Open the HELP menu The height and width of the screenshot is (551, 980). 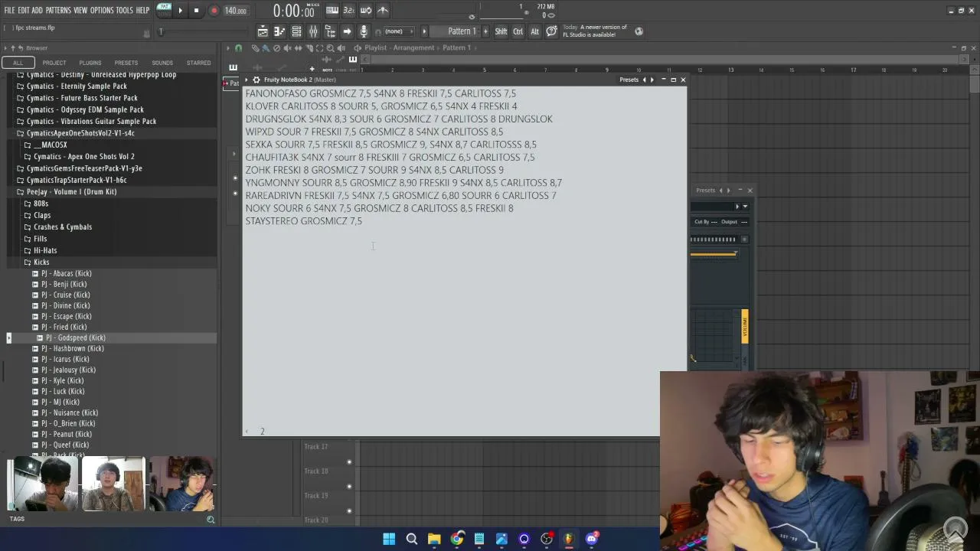(143, 11)
